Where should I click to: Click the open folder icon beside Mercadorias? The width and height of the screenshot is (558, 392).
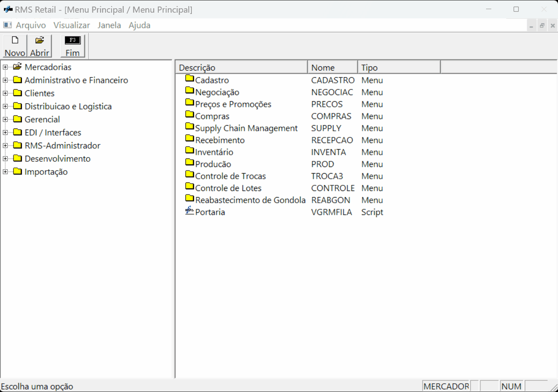coord(17,67)
